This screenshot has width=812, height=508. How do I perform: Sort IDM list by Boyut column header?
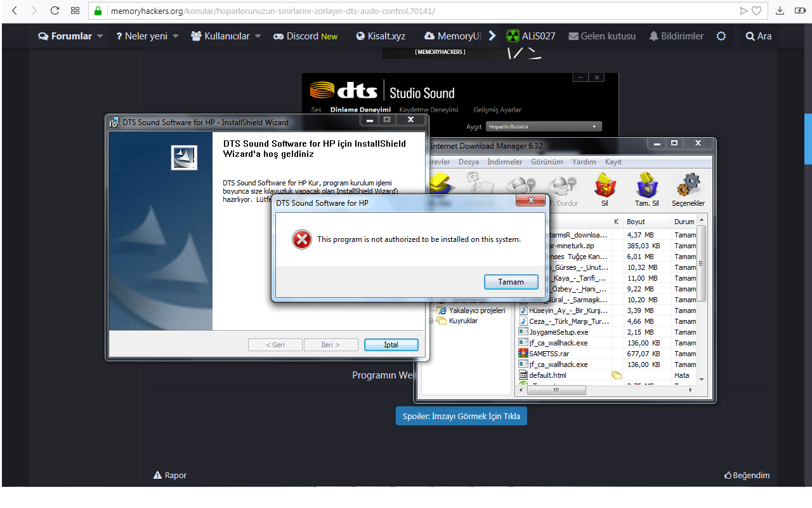647,222
